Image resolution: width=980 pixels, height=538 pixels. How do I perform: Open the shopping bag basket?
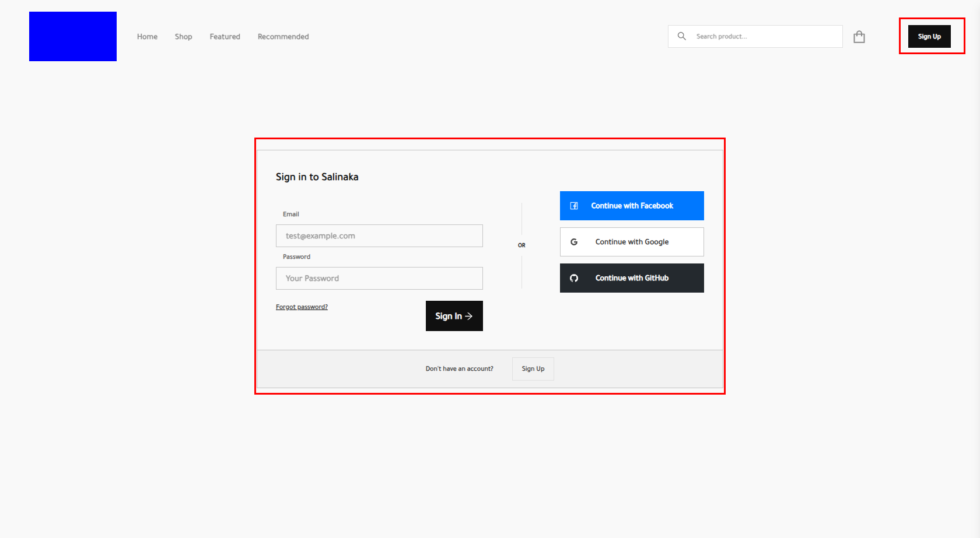pos(859,37)
